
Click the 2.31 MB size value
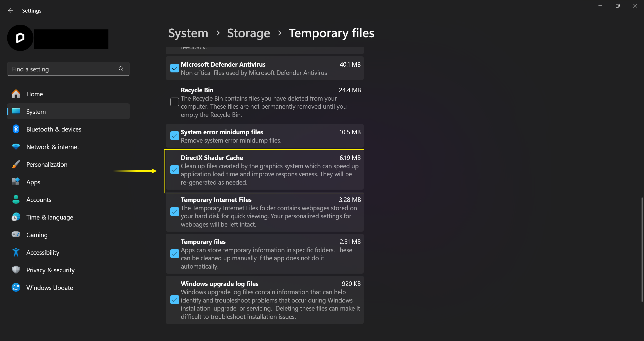pyautogui.click(x=350, y=242)
